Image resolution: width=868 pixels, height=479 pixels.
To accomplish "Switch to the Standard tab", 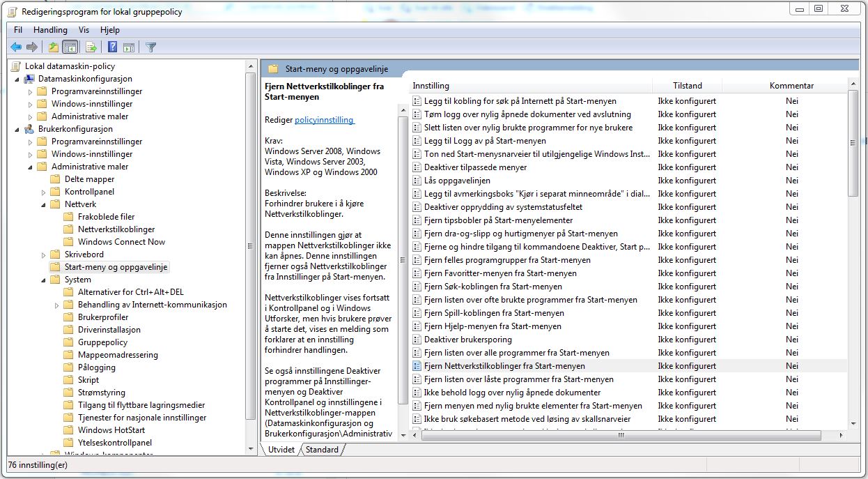I will coord(322,450).
